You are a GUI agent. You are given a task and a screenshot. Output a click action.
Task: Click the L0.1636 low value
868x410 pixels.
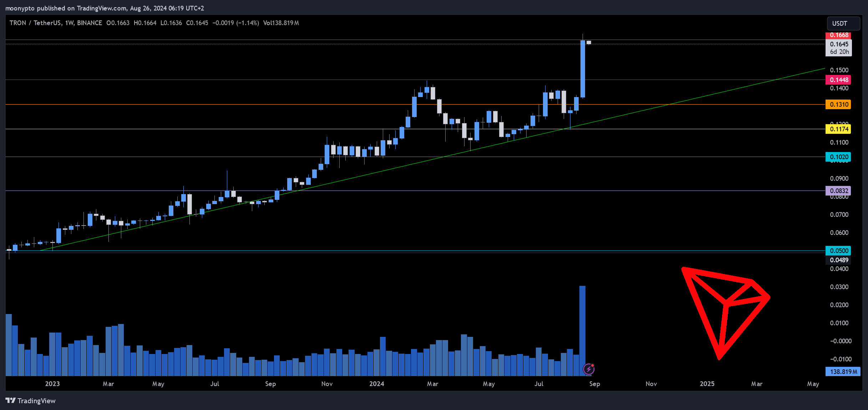(x=171, y=23)
